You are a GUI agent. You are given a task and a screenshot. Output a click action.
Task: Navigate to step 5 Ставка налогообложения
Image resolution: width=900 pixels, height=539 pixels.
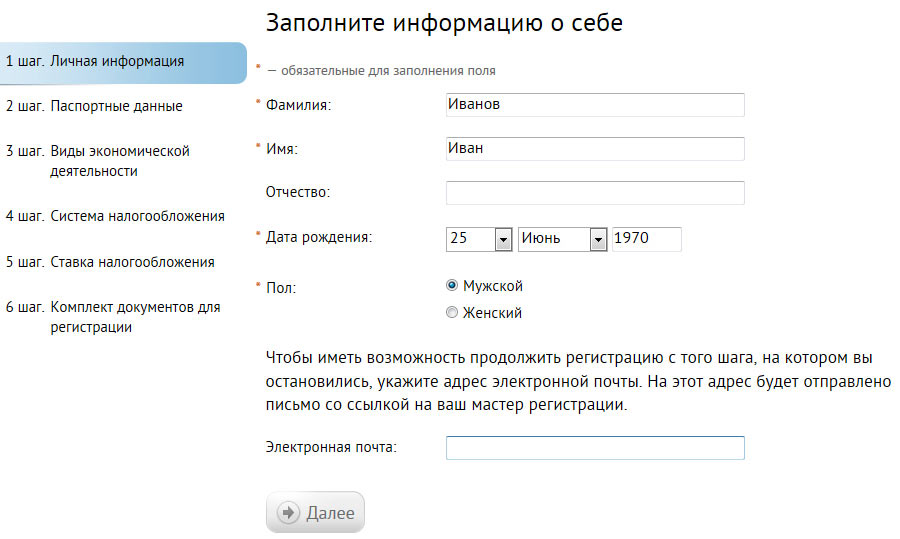tap(110, 262)
